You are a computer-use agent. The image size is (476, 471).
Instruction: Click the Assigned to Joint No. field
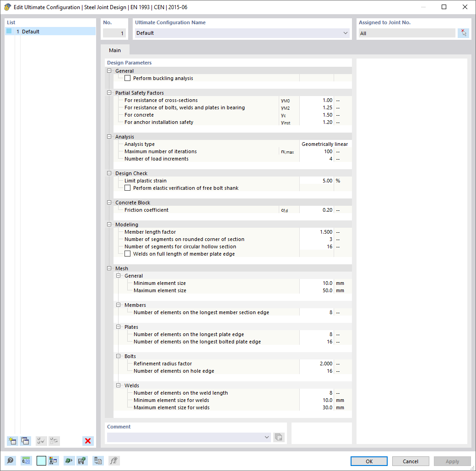[407, 33]
